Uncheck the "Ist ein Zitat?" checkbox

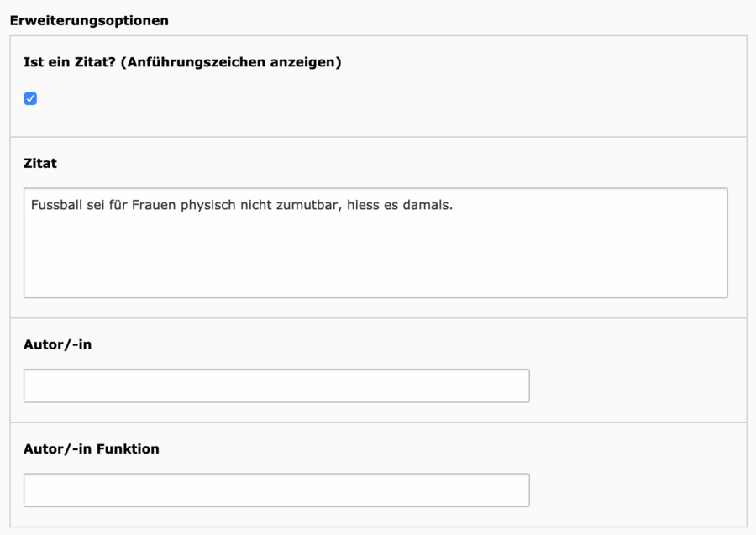[30, 99]
